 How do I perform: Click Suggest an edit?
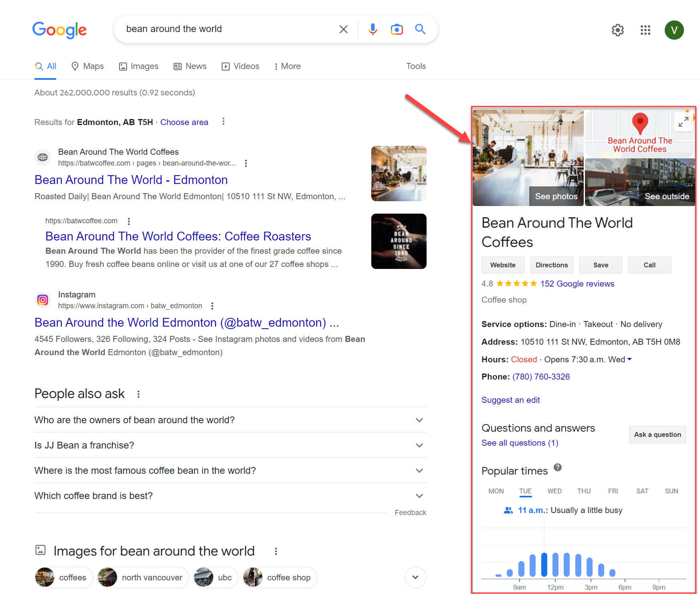click(x=510, y=400)
